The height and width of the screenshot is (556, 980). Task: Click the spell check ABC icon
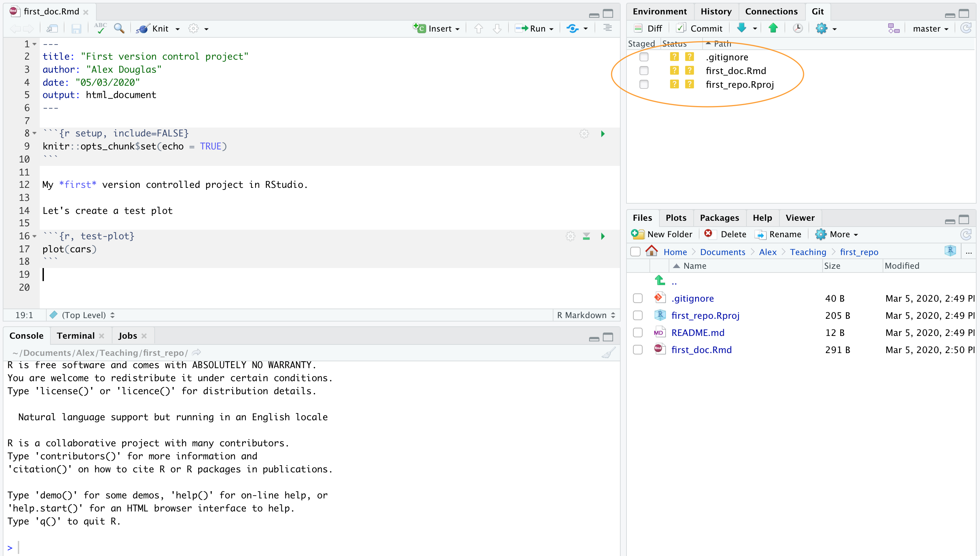pos(100,28)
